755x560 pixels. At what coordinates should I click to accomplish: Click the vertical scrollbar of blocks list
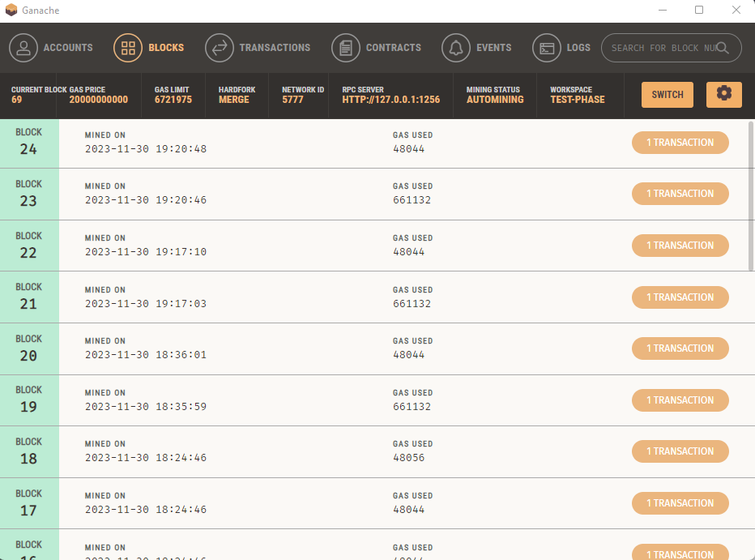[751, 196]
